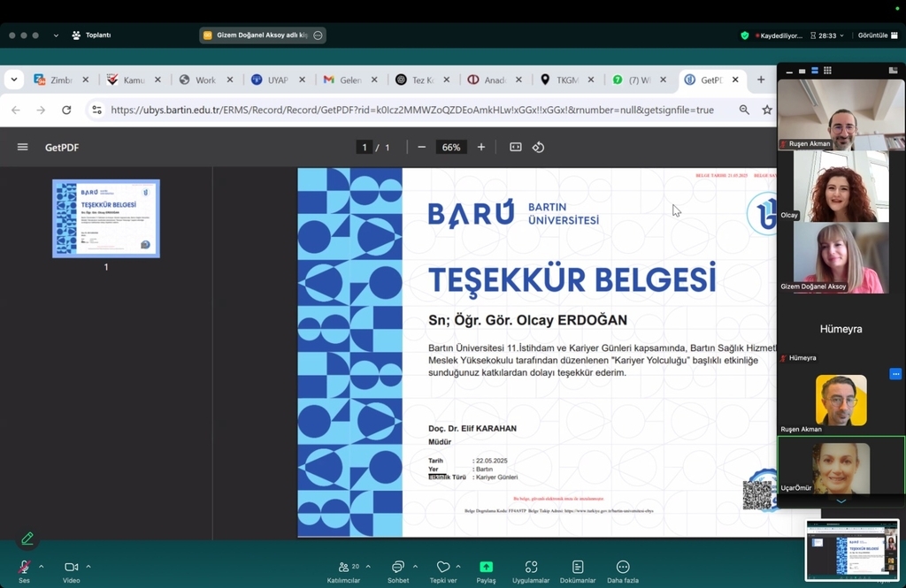Expand the arrow next to Tepki ver
This screenshot has height=588, width=906.
(x=458, y=567)
